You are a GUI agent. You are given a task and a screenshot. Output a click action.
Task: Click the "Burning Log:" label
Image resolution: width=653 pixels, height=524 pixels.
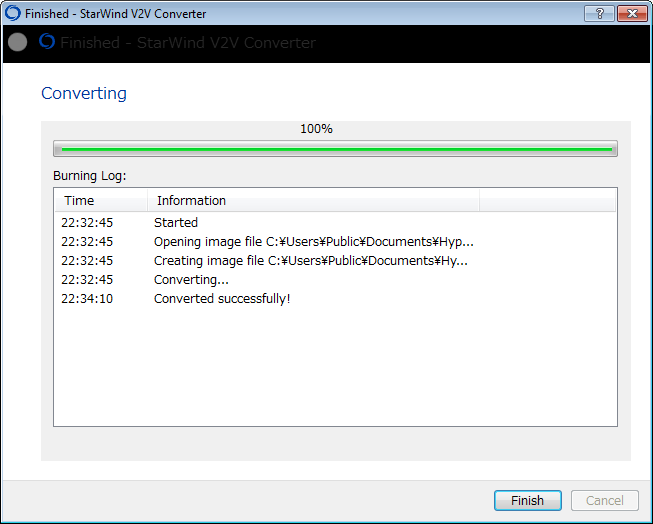[90, 176]
